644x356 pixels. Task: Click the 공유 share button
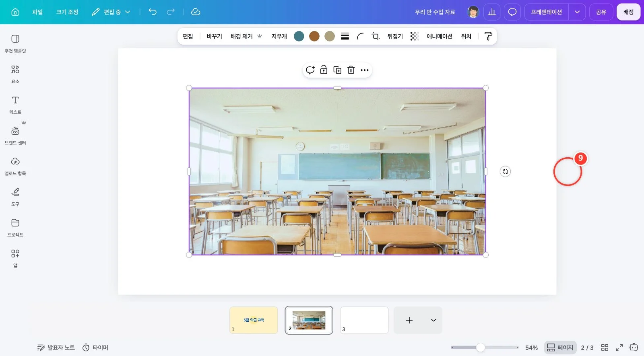601,12
